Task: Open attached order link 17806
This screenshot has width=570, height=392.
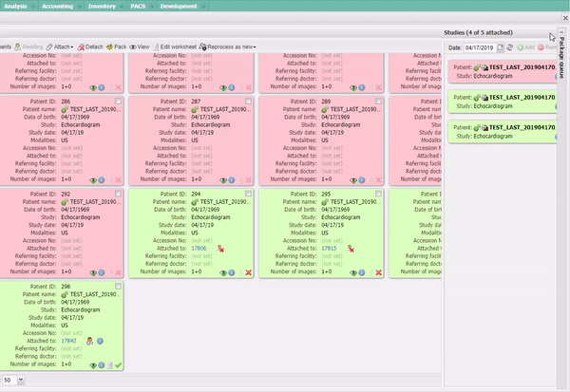Action: click(199, 249)
